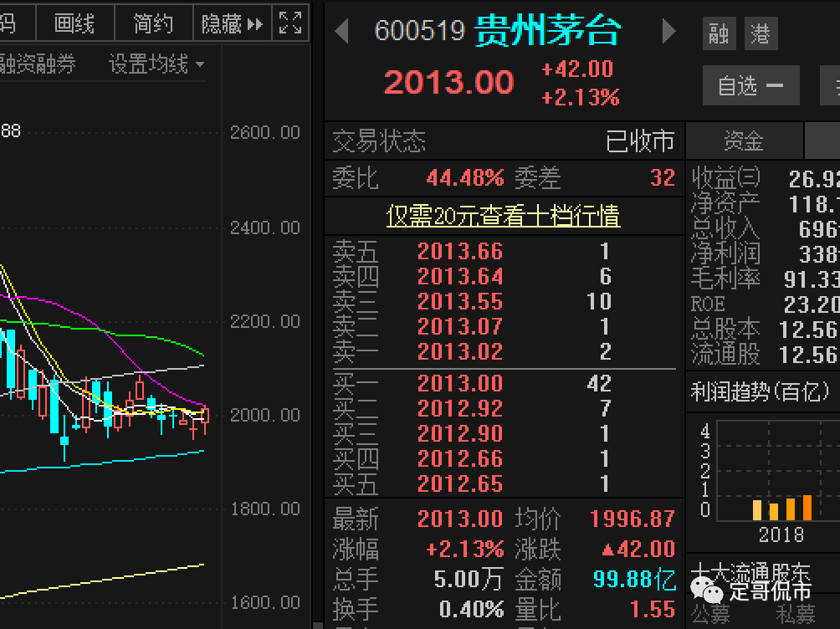Screen dimensions: 840x629
Task: Open 仅需20元查看十档行情 link
Action: pos(503,215)
